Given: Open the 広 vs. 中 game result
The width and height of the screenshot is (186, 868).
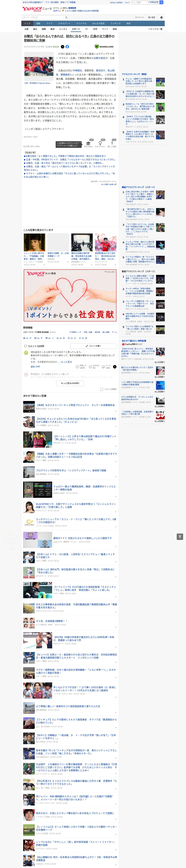Looking at the screenshot, I should click(61, 338).
